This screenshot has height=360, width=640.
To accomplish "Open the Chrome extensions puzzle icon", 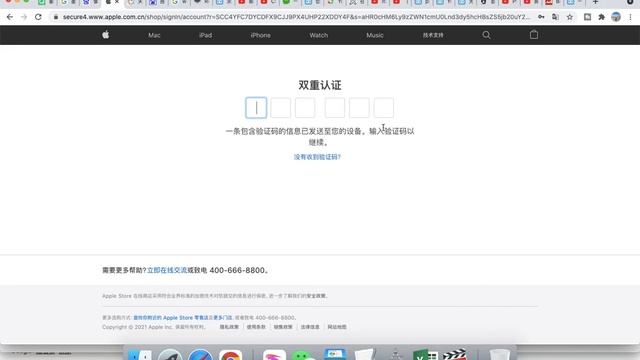I will click(601, 17).
